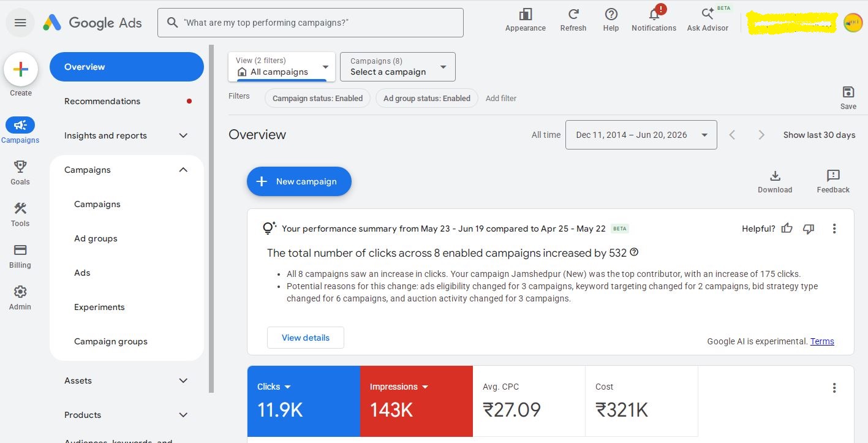Click the account profile avatar
This screenshot has height=443, width=868.
[x=853, y=23]
